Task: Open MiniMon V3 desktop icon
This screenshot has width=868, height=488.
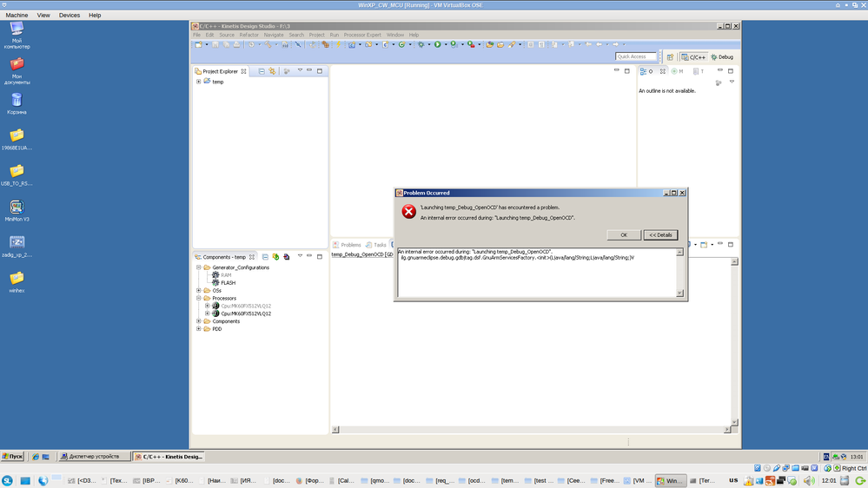Action: tap(17, 211)
